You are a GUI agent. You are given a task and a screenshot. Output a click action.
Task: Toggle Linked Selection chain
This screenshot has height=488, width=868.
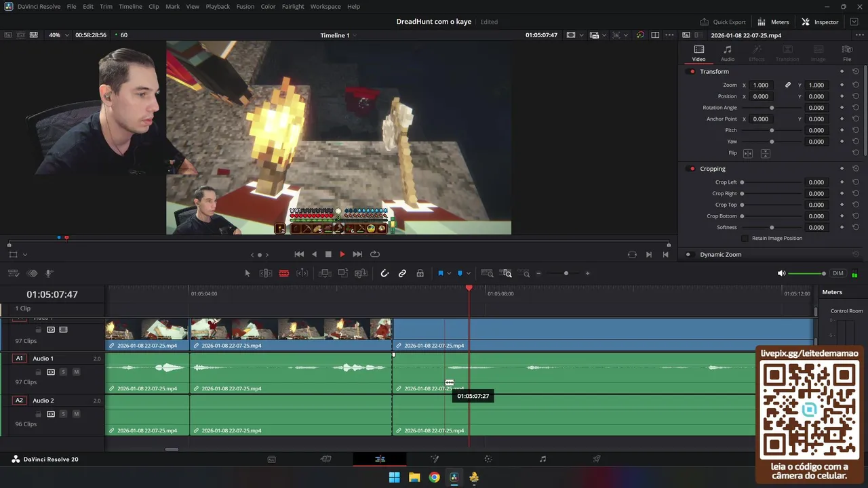coord(402,273)
